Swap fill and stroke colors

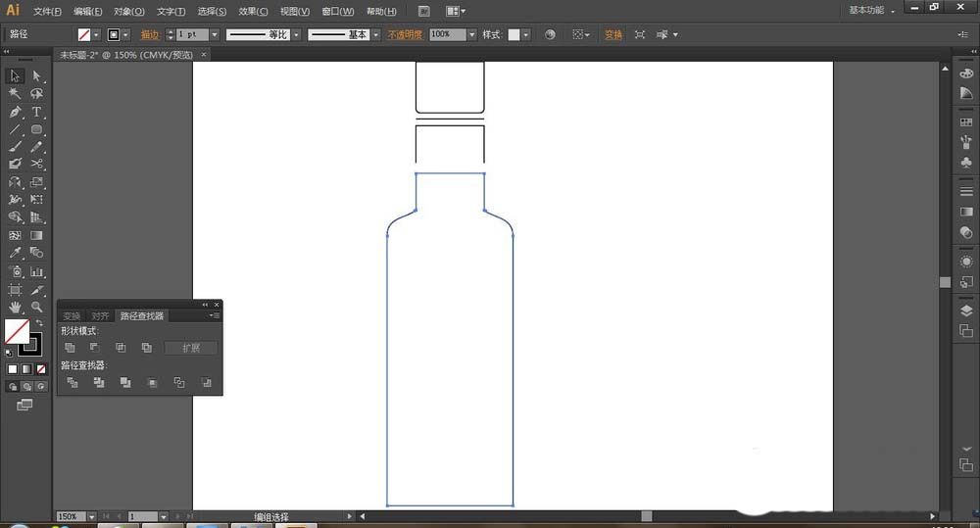(x=39, y=323)
